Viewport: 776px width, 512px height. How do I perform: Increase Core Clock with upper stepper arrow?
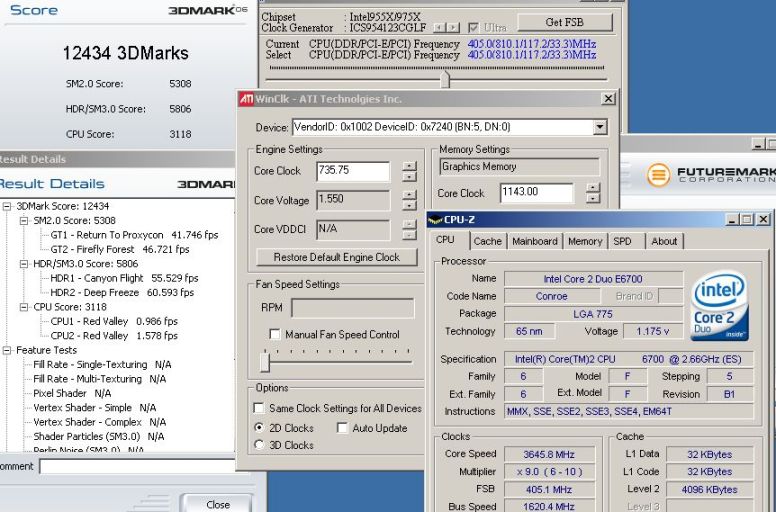tap(409, 166)
